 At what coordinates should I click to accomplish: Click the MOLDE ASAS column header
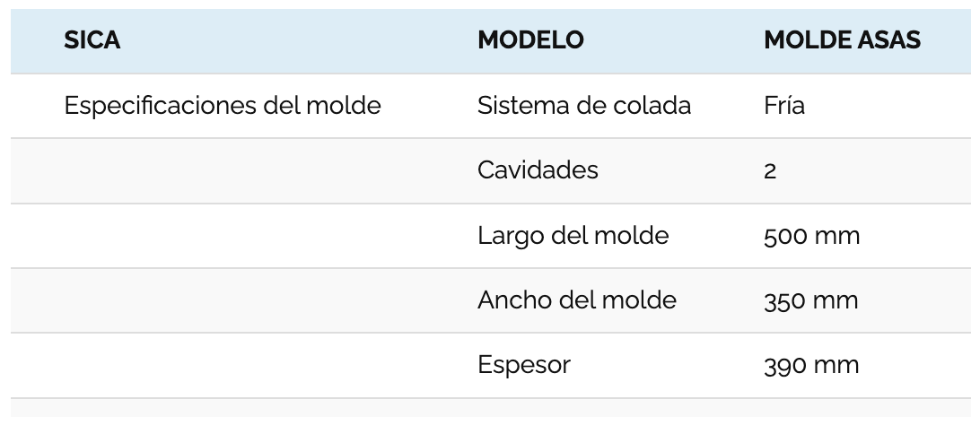842,40
